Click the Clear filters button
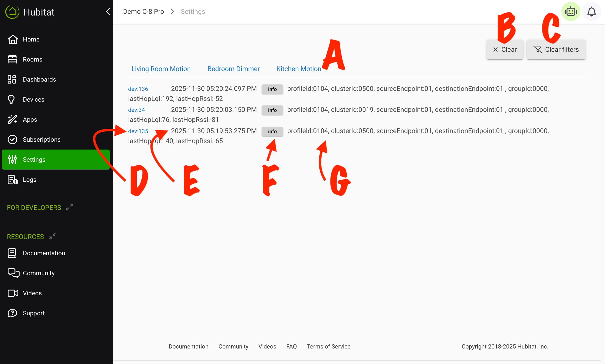Image resolution: width=605 pixels, height=364 pixels. coord(556,50)
